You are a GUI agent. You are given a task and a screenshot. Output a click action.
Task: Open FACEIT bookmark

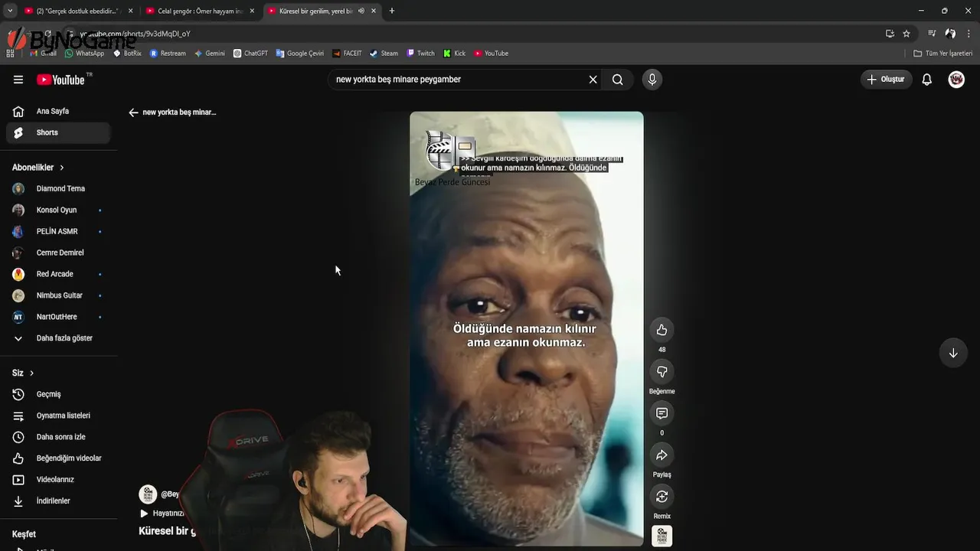(347, 54)
